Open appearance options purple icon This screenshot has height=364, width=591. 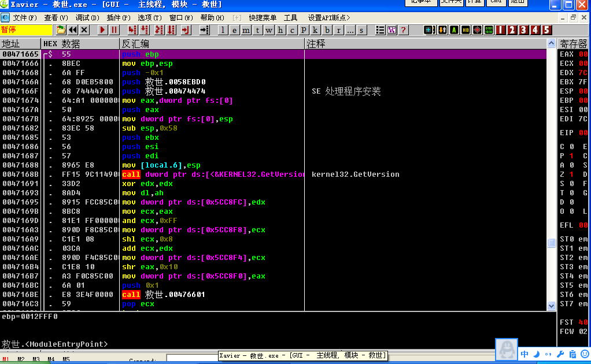pyautogui.click(x=392, y=30)
